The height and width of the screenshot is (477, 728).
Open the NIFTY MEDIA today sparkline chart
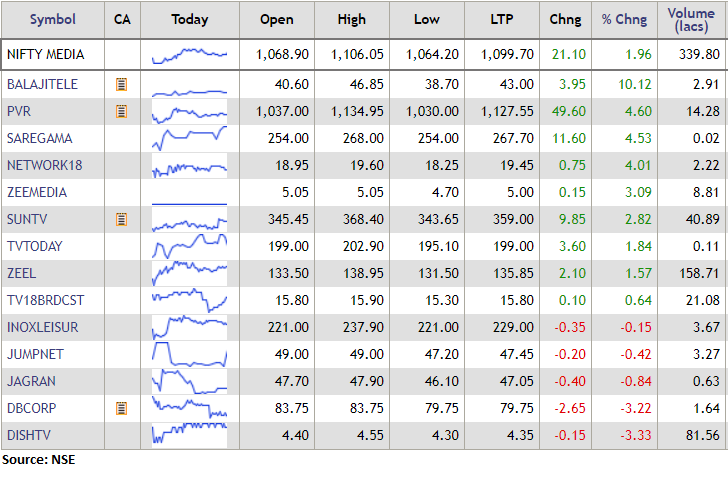190,53
